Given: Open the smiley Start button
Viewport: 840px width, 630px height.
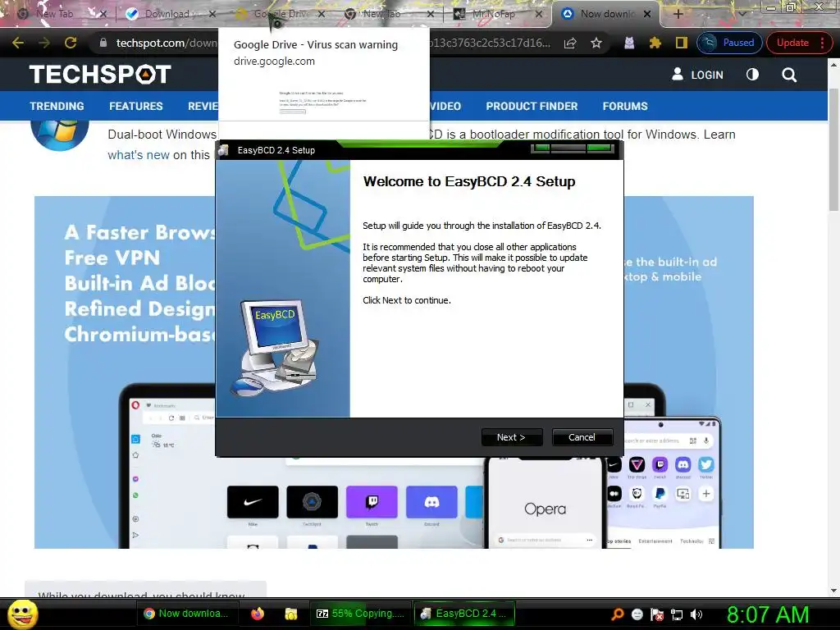Looking at the screenshot, I should click(23, 614).
